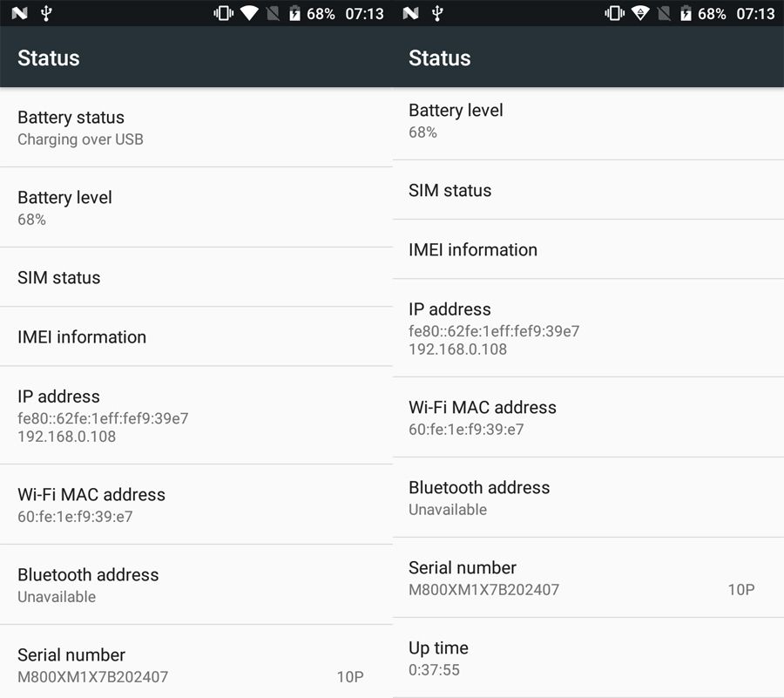Tap Bluetooth address Unavailable in left screen
Screen dimensions: 784x698
(196, 585)
